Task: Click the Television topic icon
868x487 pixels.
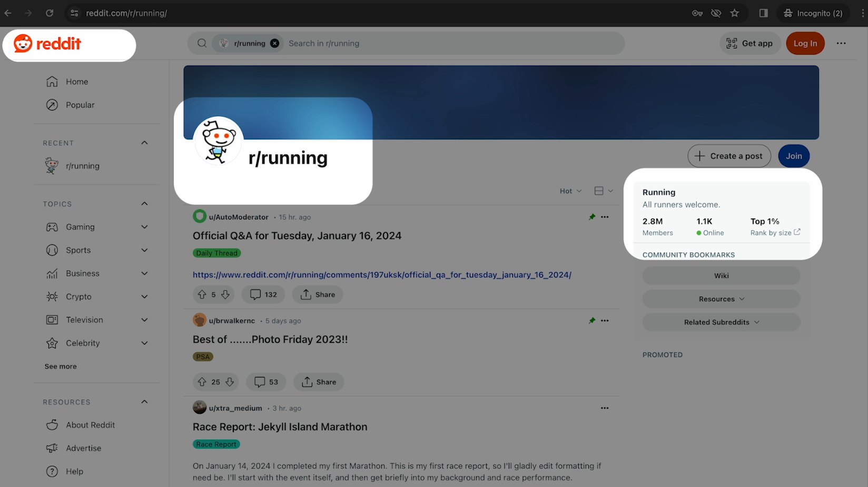Action: (52, 320)
